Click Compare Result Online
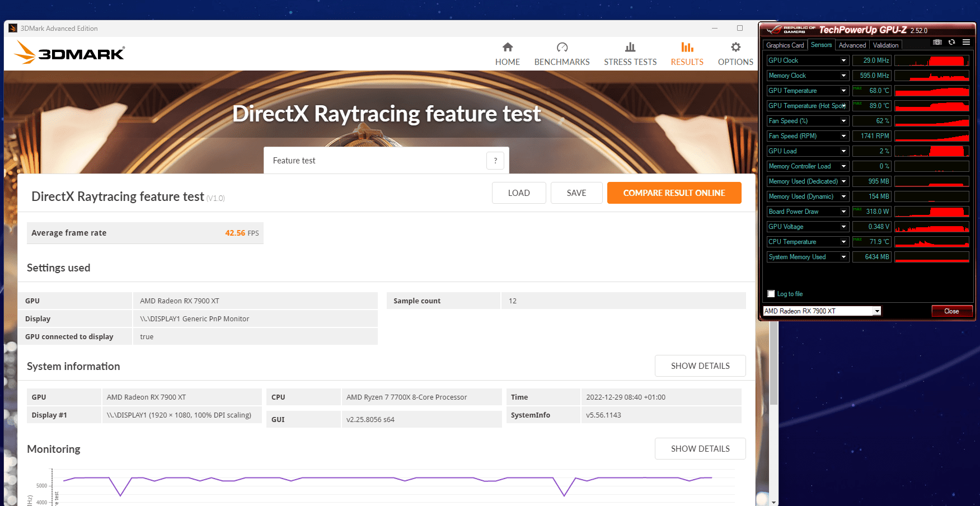Screen dimensions: 980x506 coord(674,193)
